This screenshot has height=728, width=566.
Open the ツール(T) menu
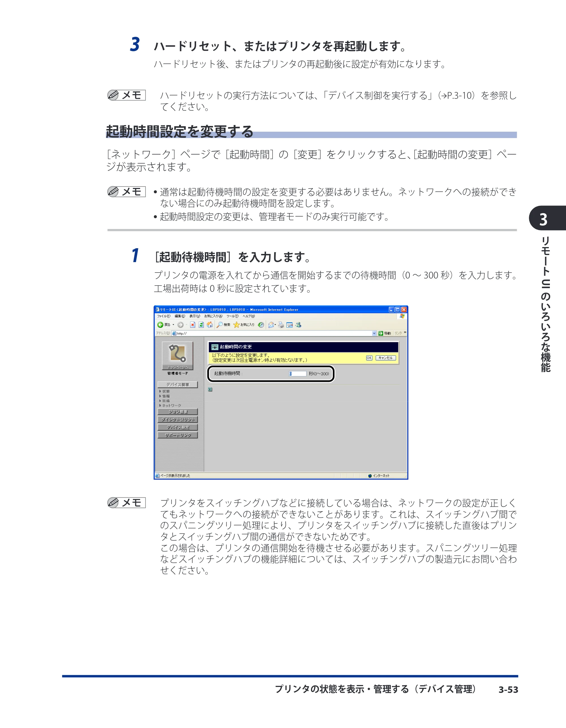(x=232, y=316)
